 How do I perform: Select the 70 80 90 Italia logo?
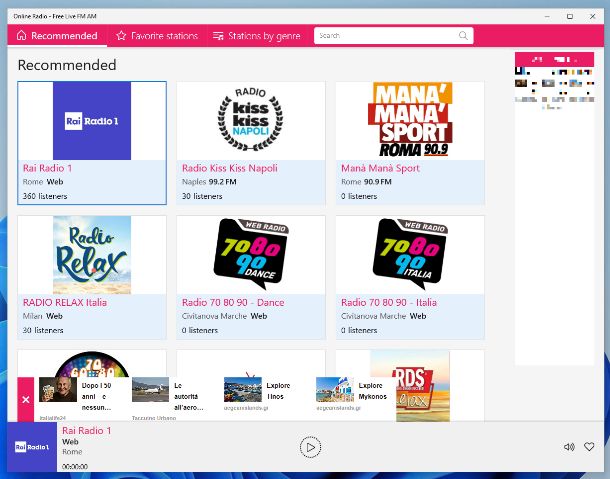410,254
